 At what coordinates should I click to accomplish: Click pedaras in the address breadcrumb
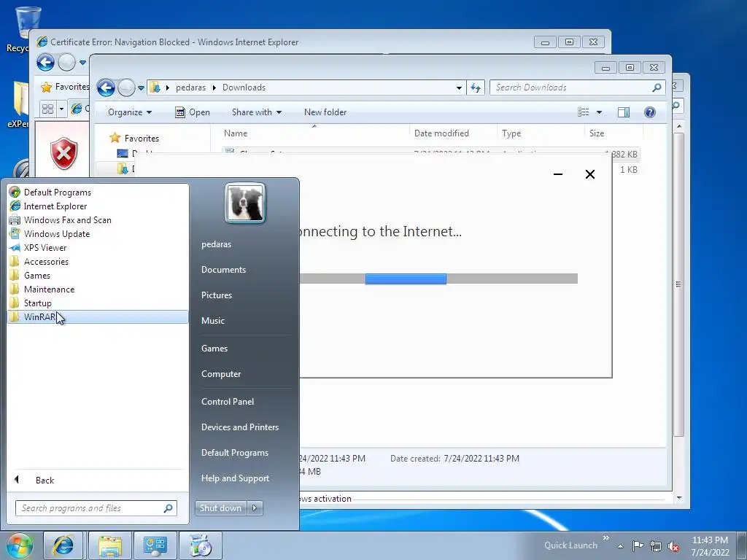[x=190, y=87]
